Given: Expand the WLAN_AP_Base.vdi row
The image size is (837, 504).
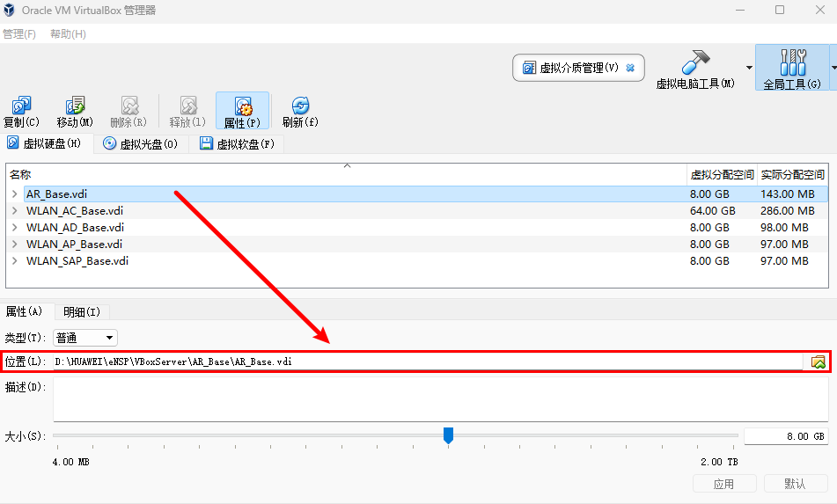Looking at the screenshot, I should coord(14,244).
